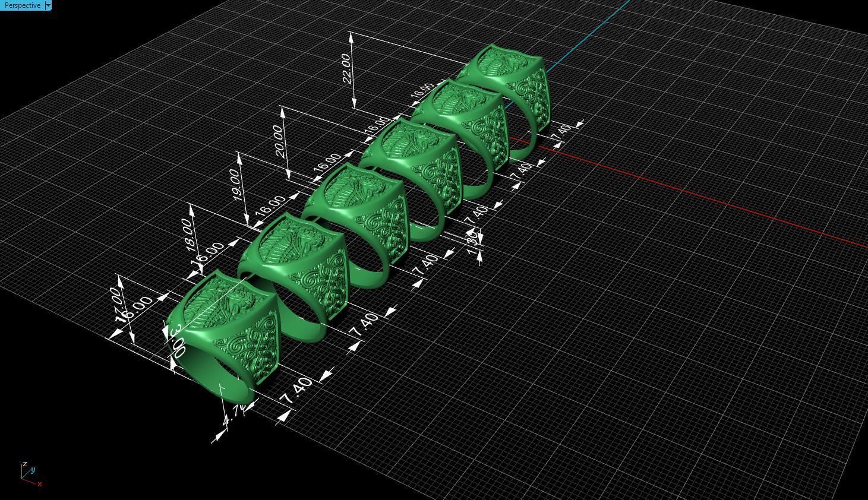Select the 18.00 height dimension text
Screen dimensions: 868x500
pyautogui.click(x=188, y=235)
